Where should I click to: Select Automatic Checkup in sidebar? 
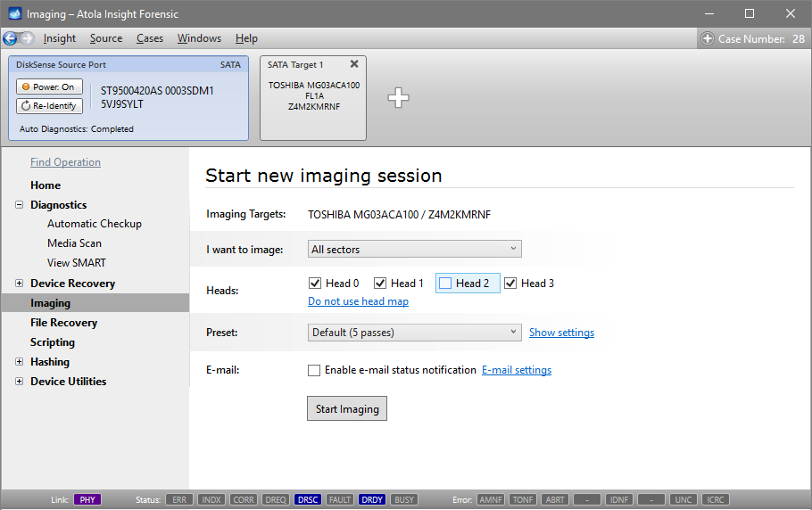(x=95, y=224)
